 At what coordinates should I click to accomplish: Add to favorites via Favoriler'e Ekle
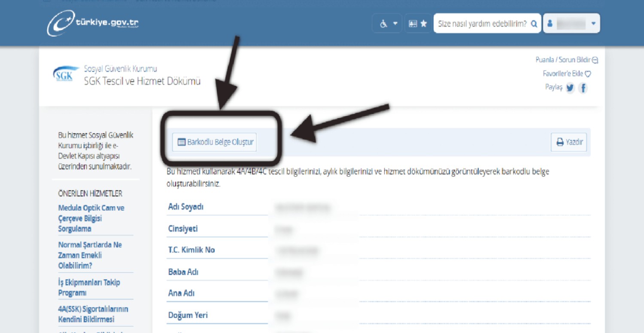coord(563,73)
